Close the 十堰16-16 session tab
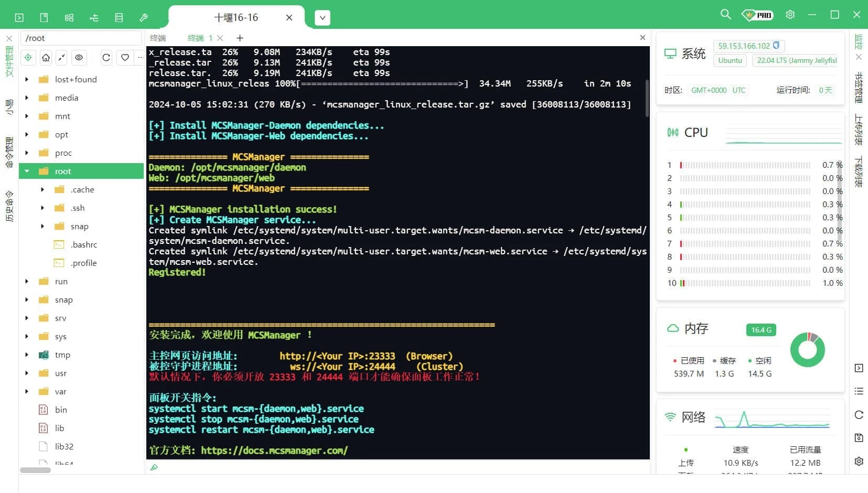 [289, 17]
